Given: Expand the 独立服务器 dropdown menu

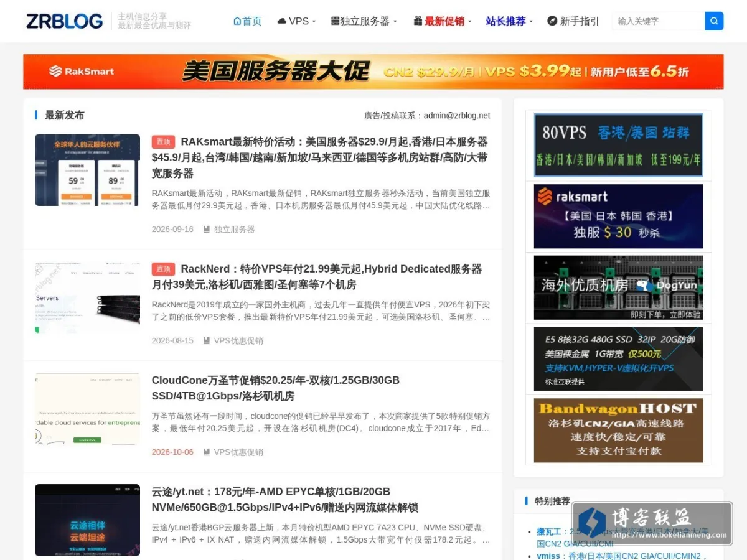Looking at the screenshot, I should tap(364, 21).
